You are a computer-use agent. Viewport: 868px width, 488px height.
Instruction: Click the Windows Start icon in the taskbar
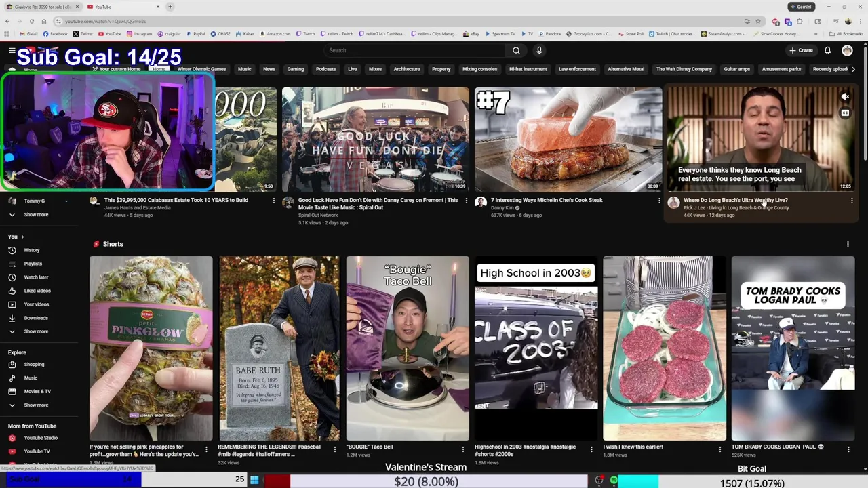[x=254, y=480]
